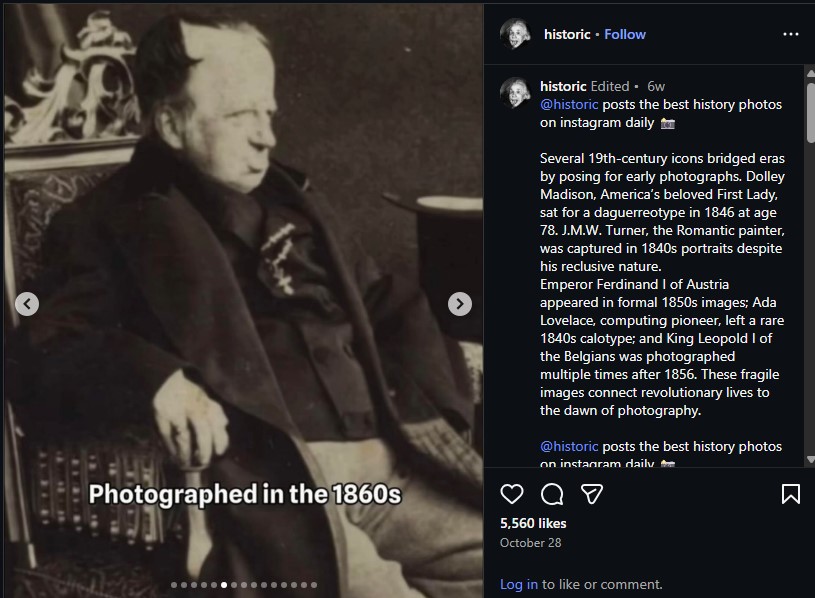
Task: Save post with the bookmark icon
Action: pyautogui.click(x=791, y=494)
